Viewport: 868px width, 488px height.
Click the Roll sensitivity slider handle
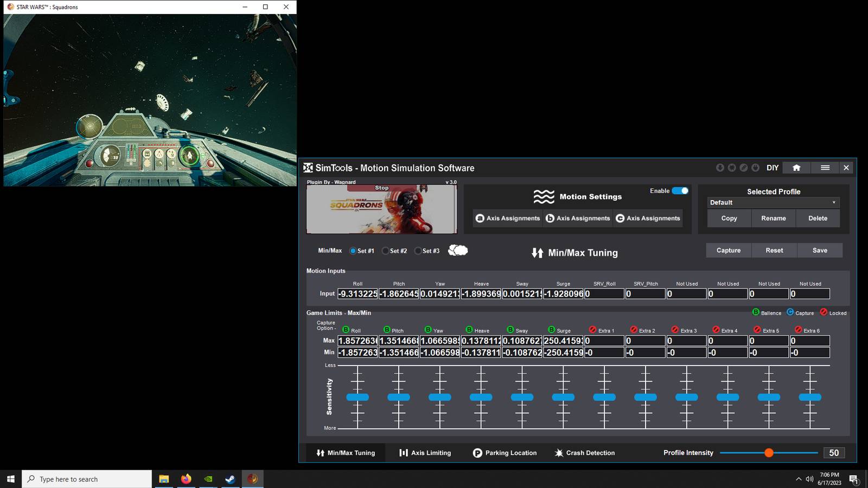click(358, 397)
